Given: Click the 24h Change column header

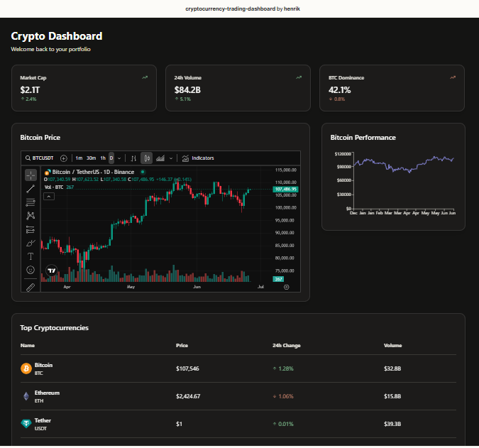Looking at the screenshot, I should point(287,345).
